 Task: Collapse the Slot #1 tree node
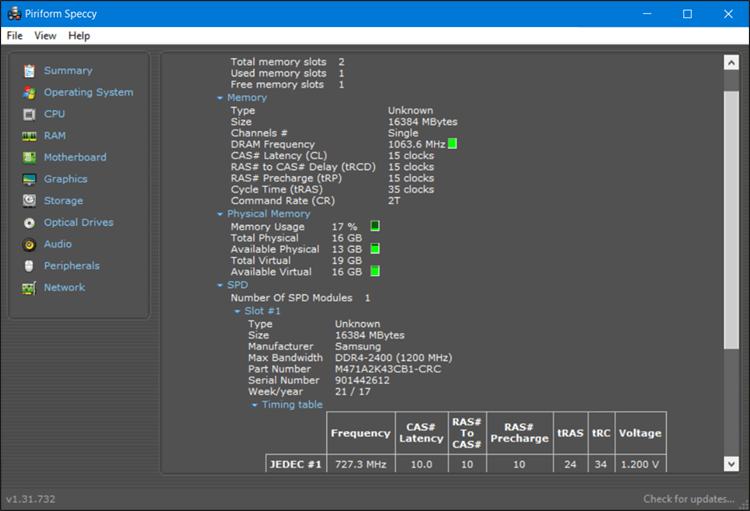[x=237, y=311]
